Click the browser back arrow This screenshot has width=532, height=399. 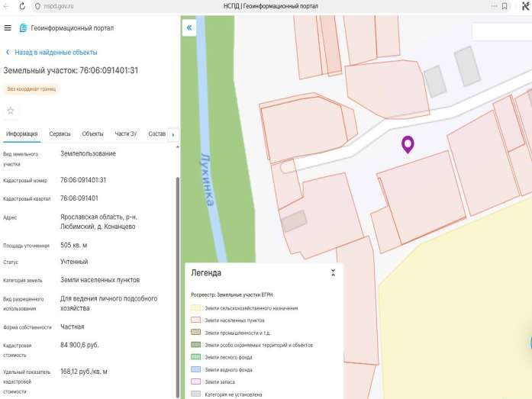[x=6, y=6]
